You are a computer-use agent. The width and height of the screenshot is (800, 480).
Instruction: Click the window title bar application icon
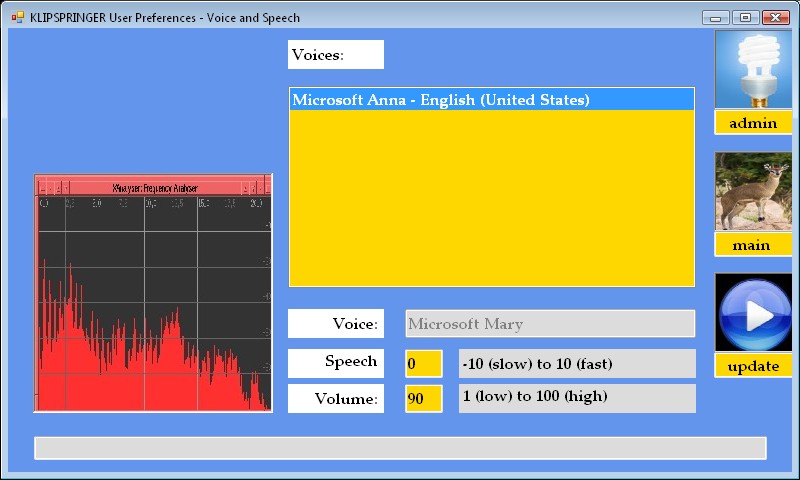[17, 17]
